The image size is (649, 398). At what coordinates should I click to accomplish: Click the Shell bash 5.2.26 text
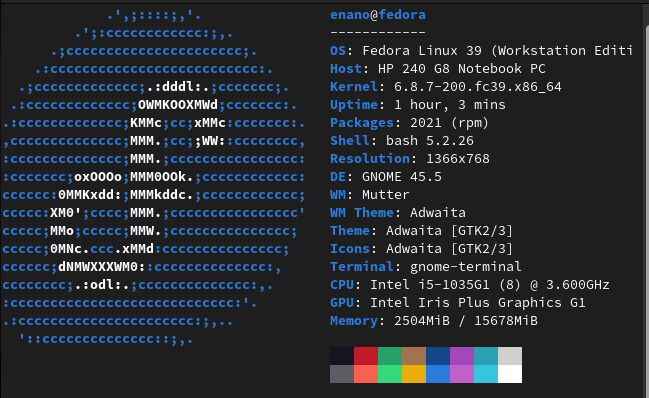click(x=402, y=141)
